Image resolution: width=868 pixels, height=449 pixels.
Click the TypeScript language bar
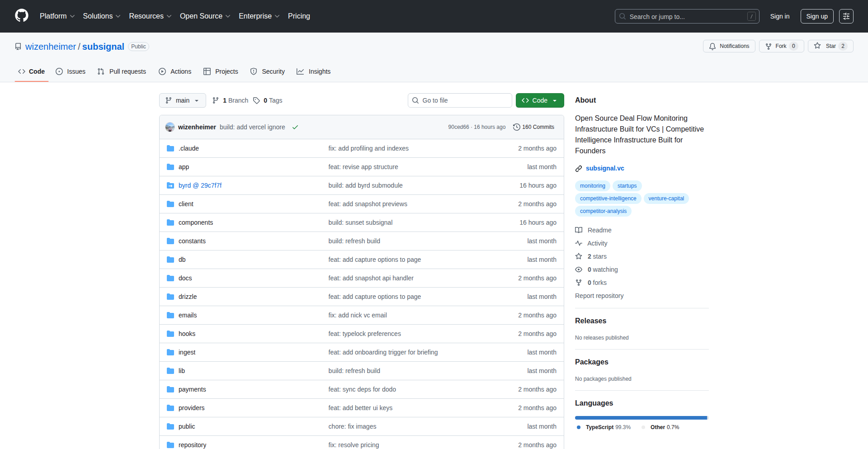click(640, 418)
